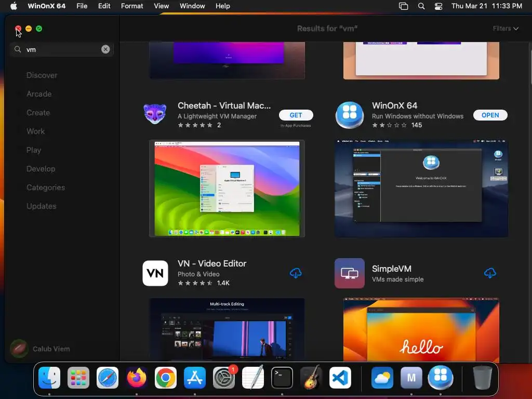Launch Safari from the Dock
This screenshot has height=399, width=532.
(108, 378)
